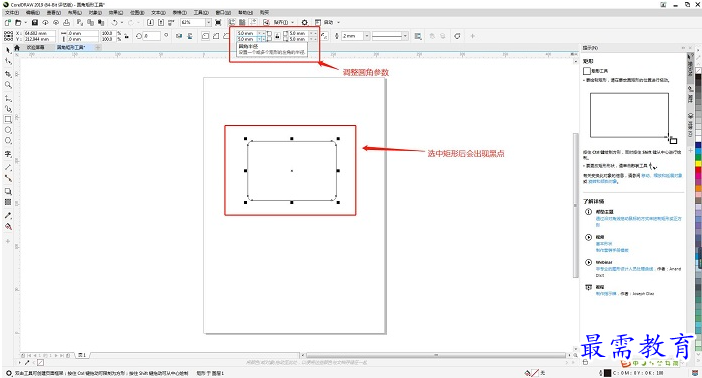Click the rotation angle input field

click(152, 36)
